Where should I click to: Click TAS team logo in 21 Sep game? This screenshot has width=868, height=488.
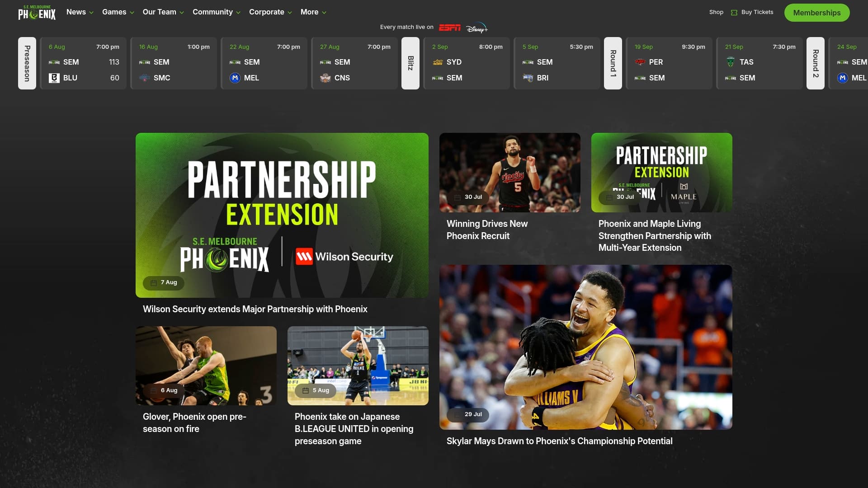pos(731,62)
